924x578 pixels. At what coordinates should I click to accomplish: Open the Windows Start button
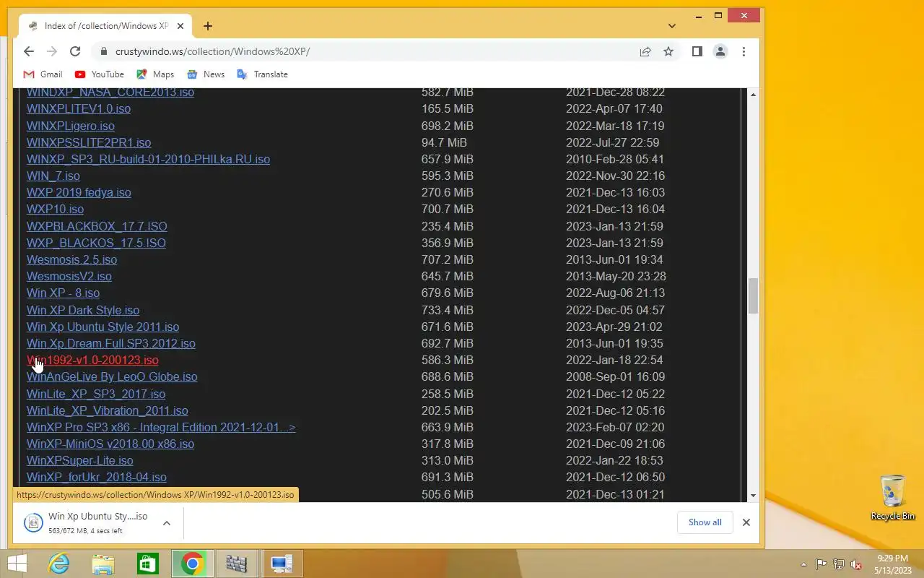[17, 564]
